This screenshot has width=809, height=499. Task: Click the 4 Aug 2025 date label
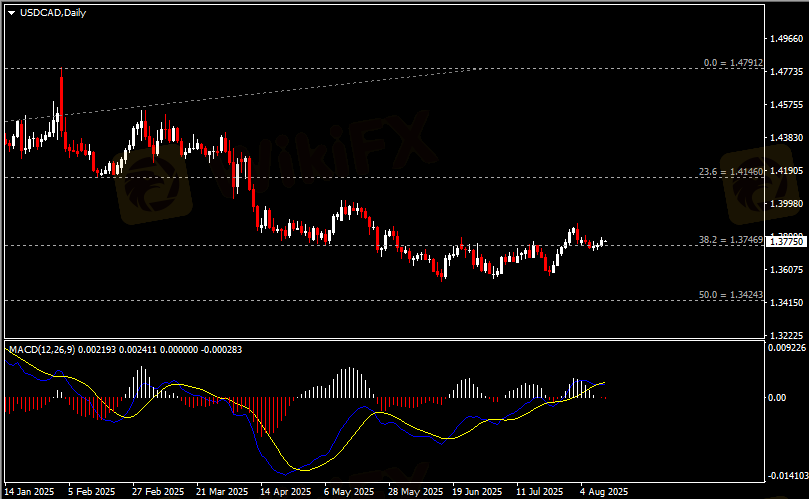tap(604, 492)
